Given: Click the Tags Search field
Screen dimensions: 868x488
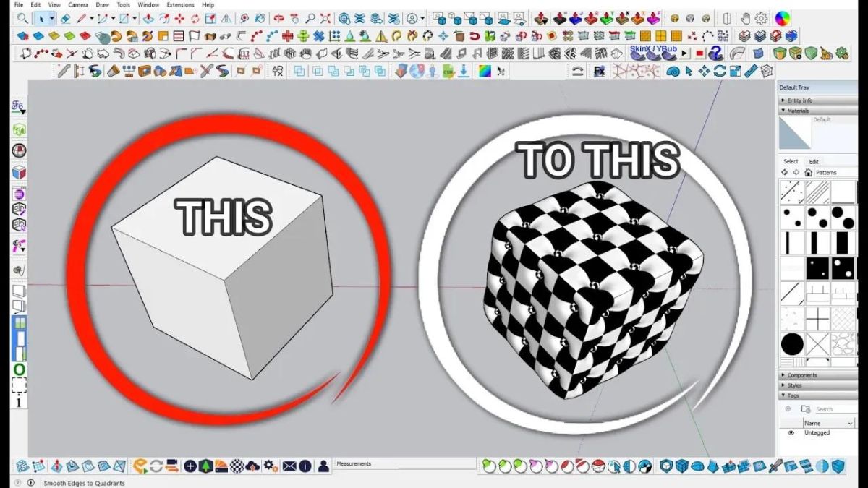Looking at the screenshot, I should (837, 409).
